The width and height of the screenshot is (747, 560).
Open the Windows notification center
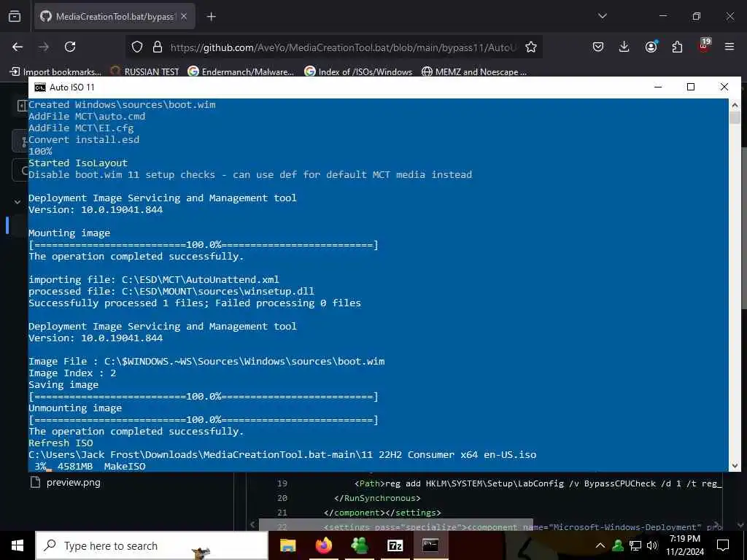tap(723, 545)
